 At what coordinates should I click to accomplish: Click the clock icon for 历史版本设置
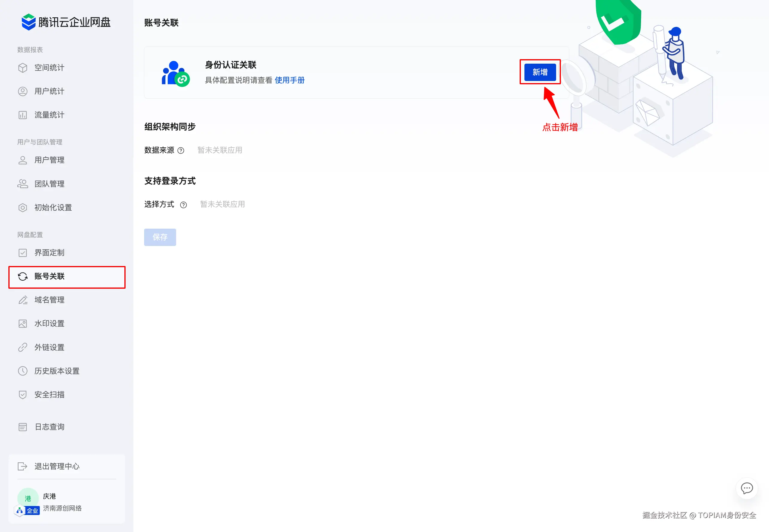tap(23, 371)
